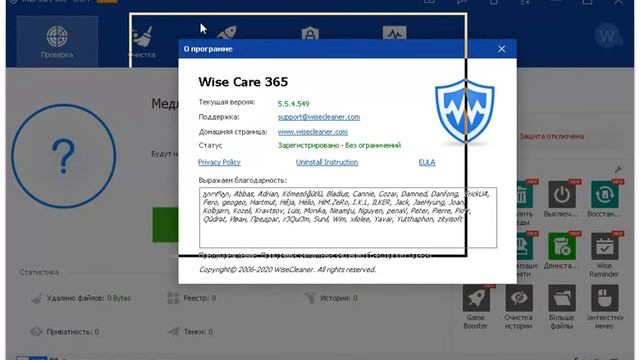
Task: Click the Copyright 2006-2020 WiseCleaner line
Action: [287, 270]
